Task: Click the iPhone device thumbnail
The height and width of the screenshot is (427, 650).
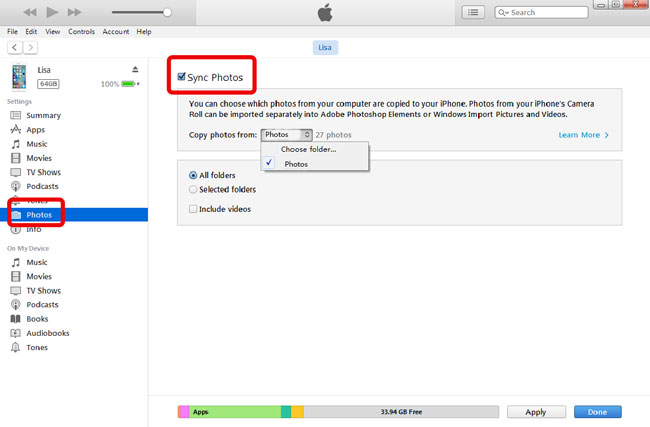Action: [x=19, y=77]
